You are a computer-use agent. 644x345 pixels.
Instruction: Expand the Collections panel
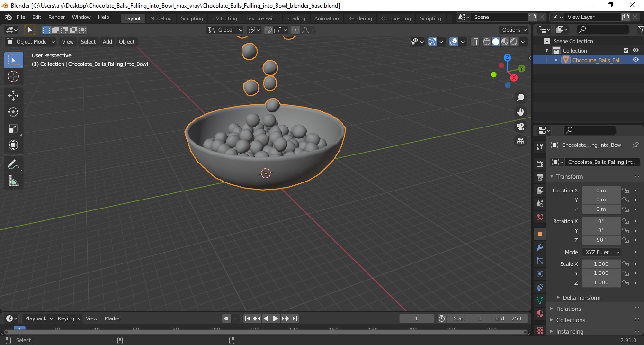571,320
